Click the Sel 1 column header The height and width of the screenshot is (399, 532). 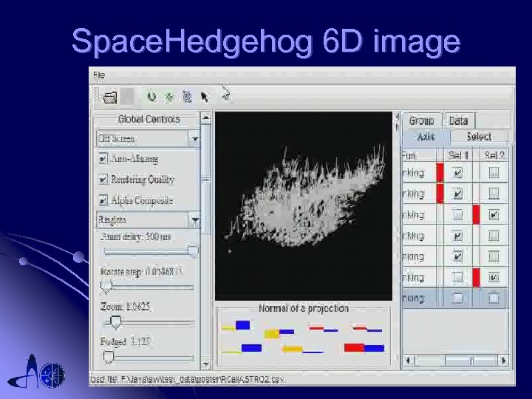tap(457, 155)
